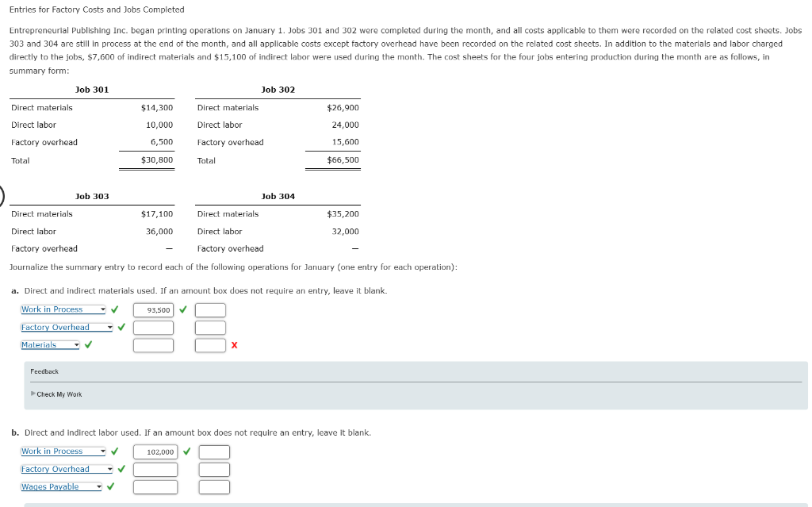The image size is (812, 507).
Task: Click the checkmark beside Work in Process in part a
Action: 115,309
